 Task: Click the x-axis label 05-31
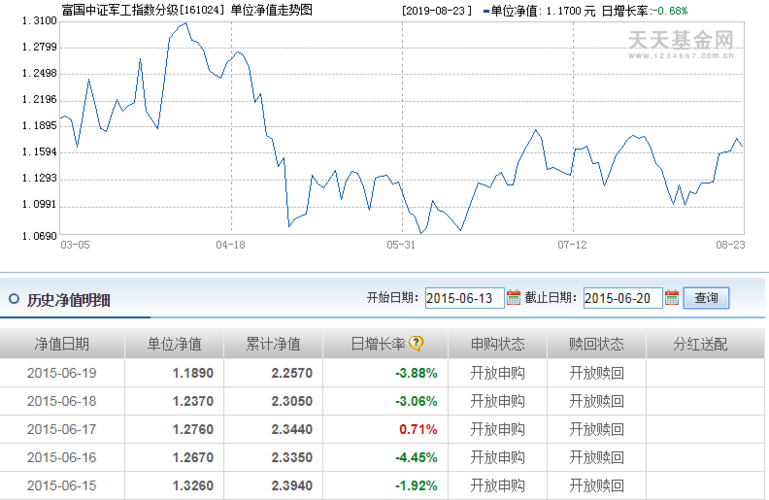[x=401, y=245]
